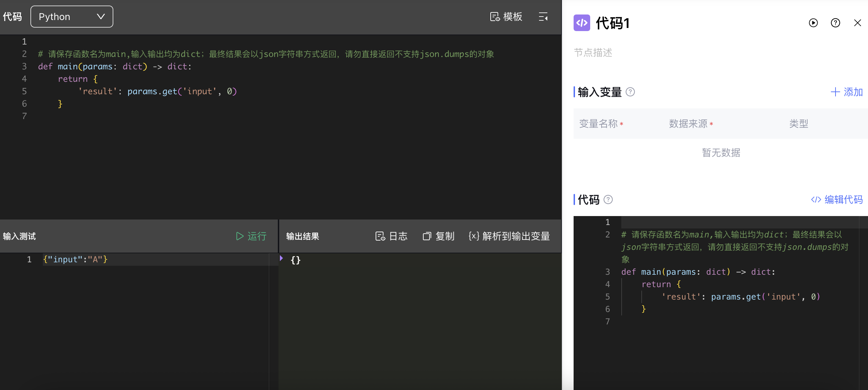Open the Python language dropdown
This screenshot has height=390, width=868.
click(72, 17)
